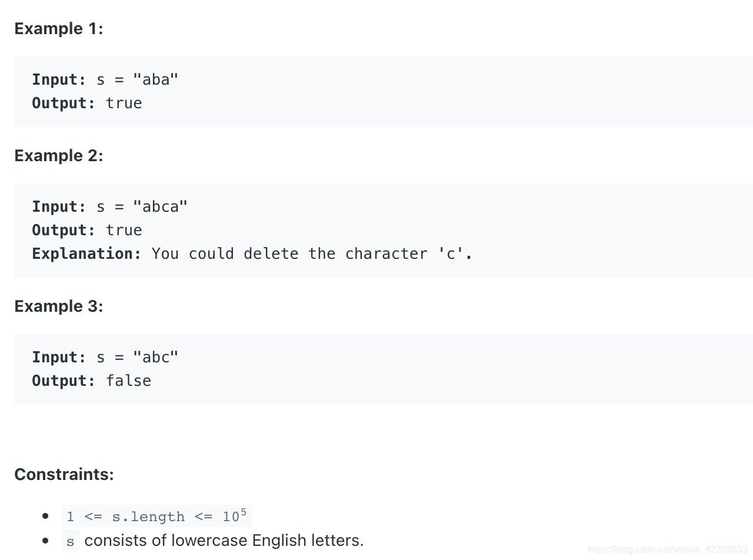Click the "Constraints:" heading
The image size is (753, 560).
(64, 475)
